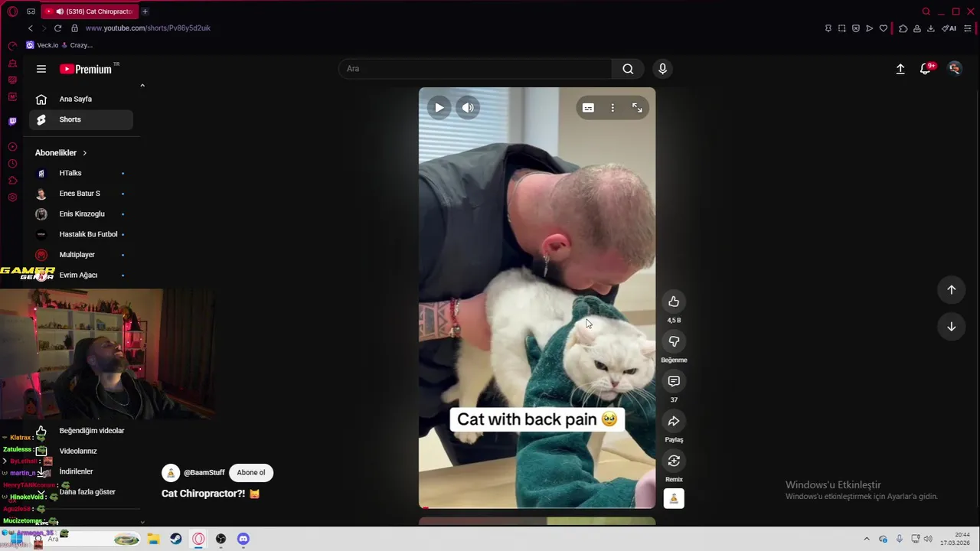980x551 pixels.
Task: Reload the YouTube page
Action: pyautogui.click(x=57, y=28)
